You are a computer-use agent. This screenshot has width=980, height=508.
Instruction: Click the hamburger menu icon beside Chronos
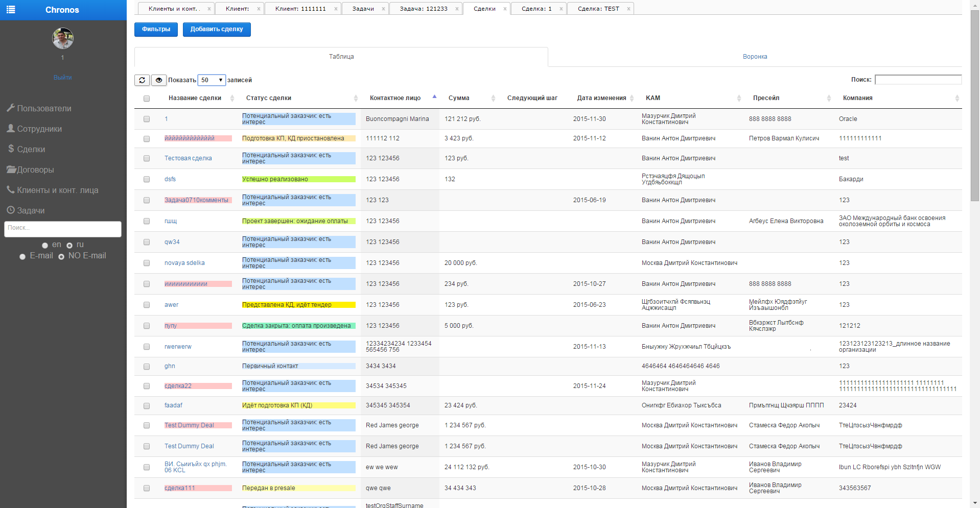[11, 10]
